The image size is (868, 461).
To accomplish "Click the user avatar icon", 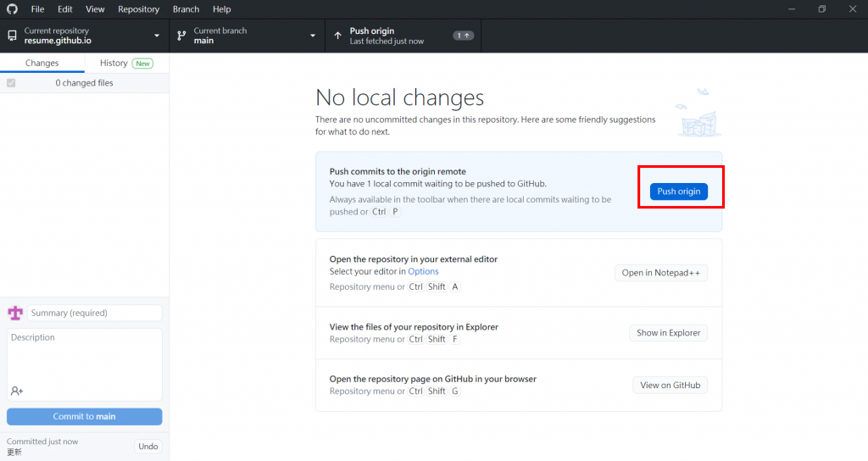I will 15,313.
